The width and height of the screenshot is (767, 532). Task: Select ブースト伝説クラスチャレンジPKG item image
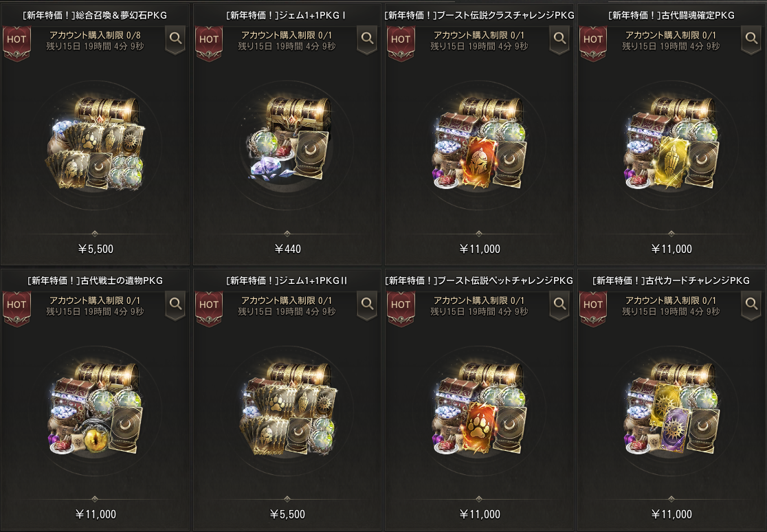pos(480,143)
